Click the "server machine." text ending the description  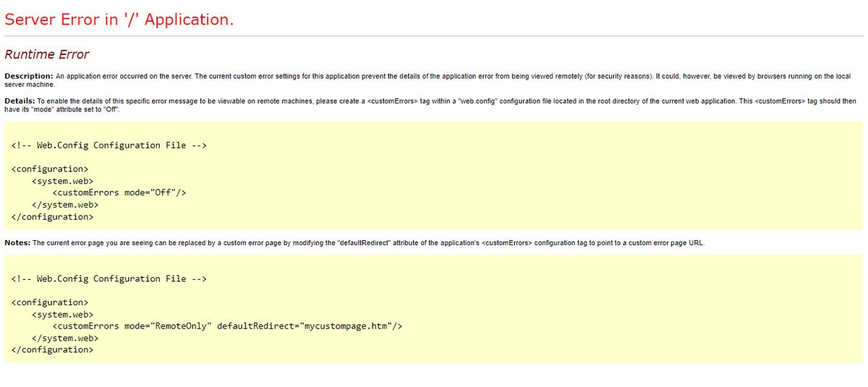point(30,84)
